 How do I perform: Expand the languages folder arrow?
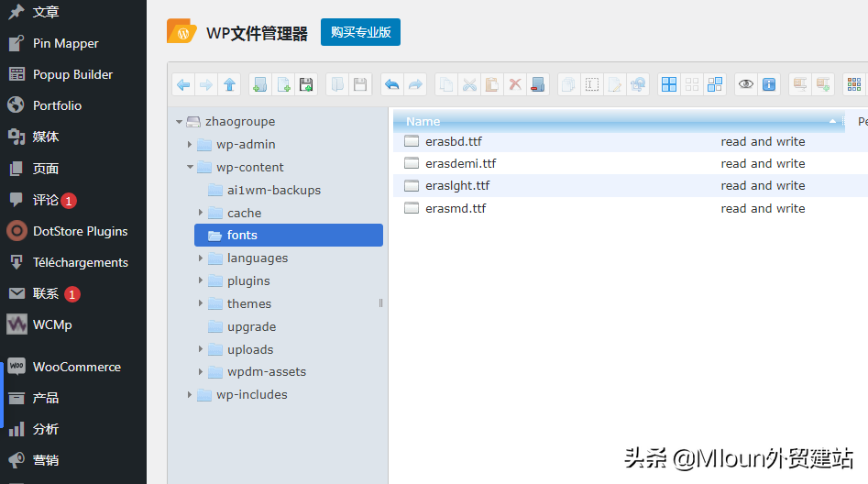201,258
